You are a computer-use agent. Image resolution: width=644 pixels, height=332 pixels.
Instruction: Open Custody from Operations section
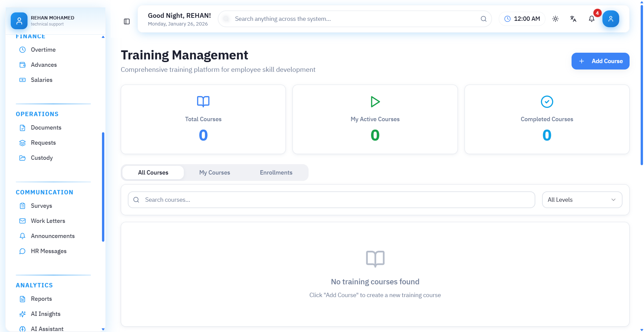42,158
